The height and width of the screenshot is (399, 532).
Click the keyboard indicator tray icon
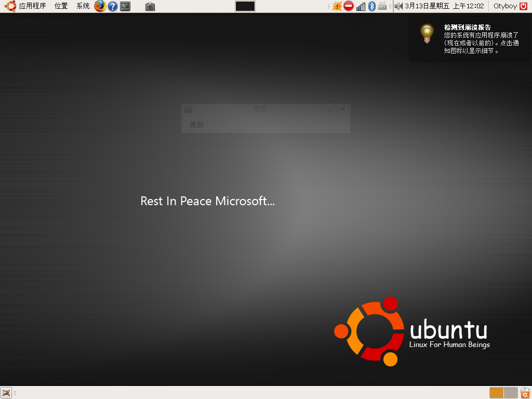pos(382,6)
